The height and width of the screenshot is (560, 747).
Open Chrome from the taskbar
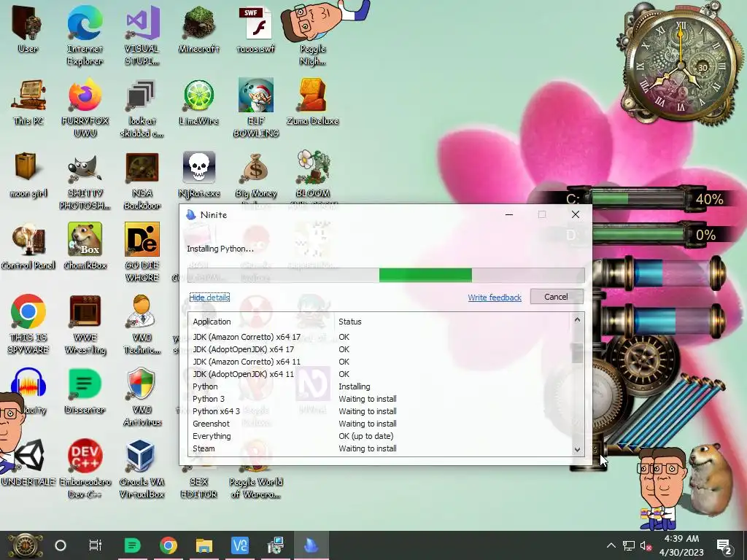tap(169, 545)
